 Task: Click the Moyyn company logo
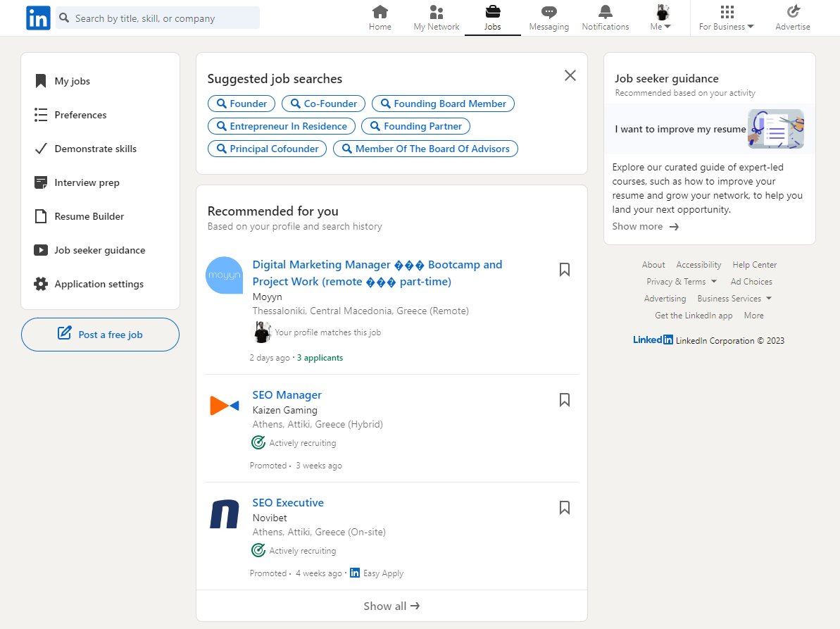[x=224, y=275]
